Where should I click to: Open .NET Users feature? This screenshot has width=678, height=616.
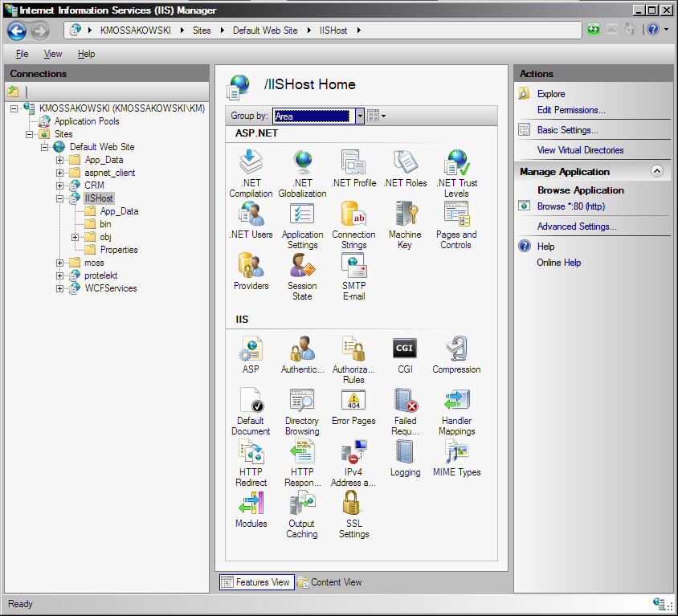point(251,220)
